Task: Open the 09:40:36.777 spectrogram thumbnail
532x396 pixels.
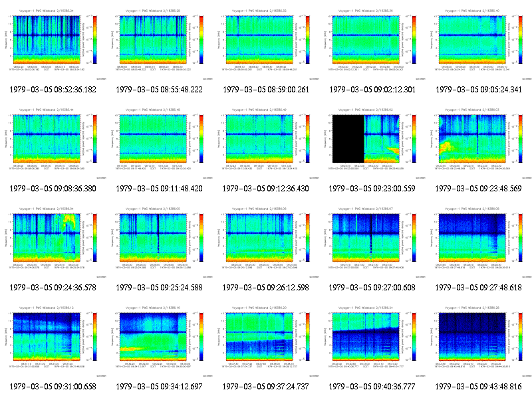Action: click(372, 341)
